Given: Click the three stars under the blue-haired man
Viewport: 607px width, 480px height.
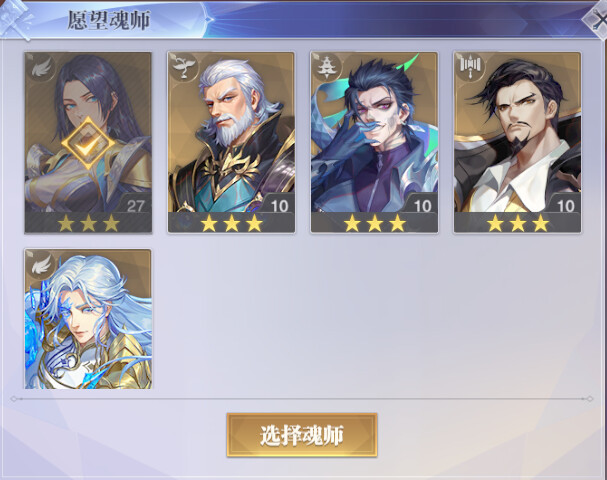Looking at the screenshot, I should coord(375,223).
